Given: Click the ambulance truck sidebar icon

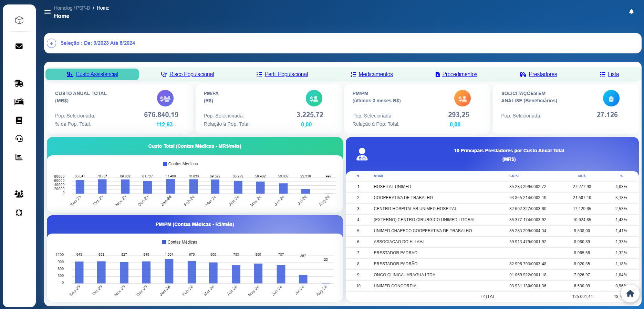Looking at the screenshot, I should coord(19,83).
